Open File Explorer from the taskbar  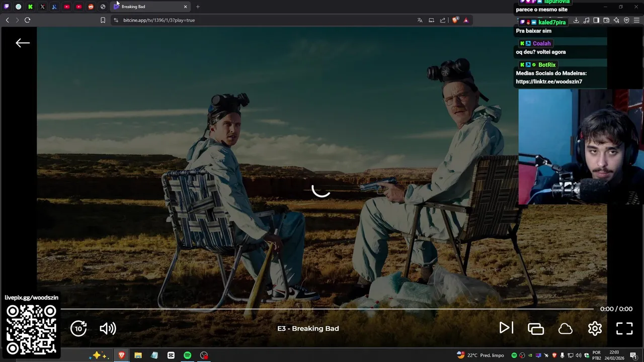click(138, 355)
